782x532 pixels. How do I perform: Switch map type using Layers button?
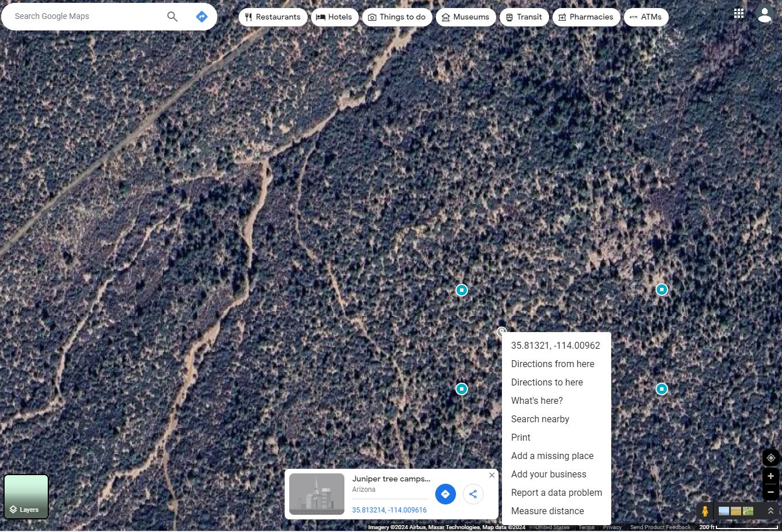(x=26, y=496)
